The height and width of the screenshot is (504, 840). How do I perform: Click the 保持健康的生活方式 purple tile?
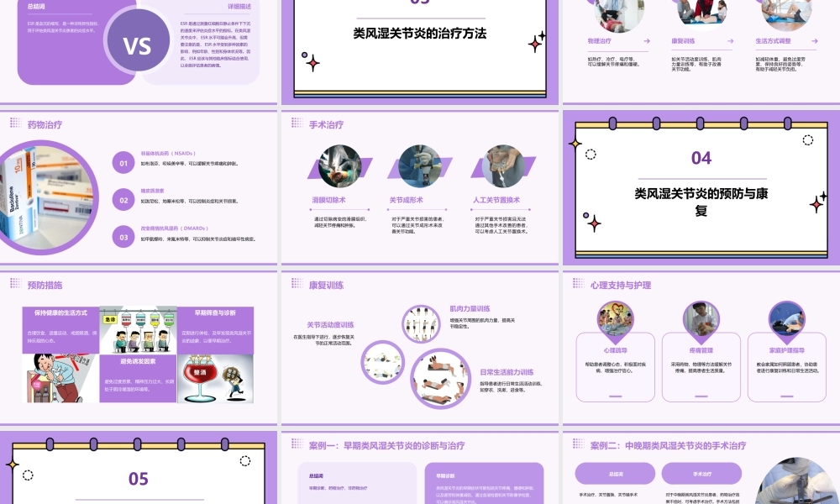(60, 330)
